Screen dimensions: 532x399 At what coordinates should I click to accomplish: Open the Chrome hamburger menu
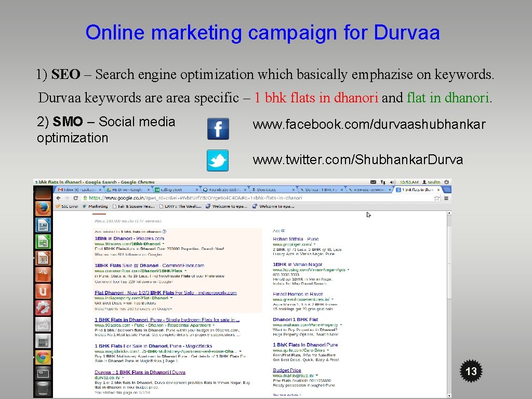[x=446, y=198]
